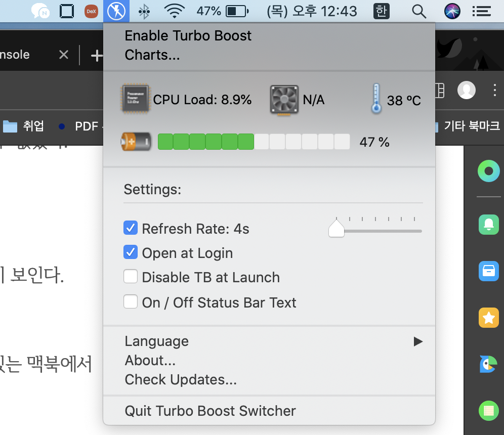
Task: Click the green battery level bar
Action: pos(254,142)
